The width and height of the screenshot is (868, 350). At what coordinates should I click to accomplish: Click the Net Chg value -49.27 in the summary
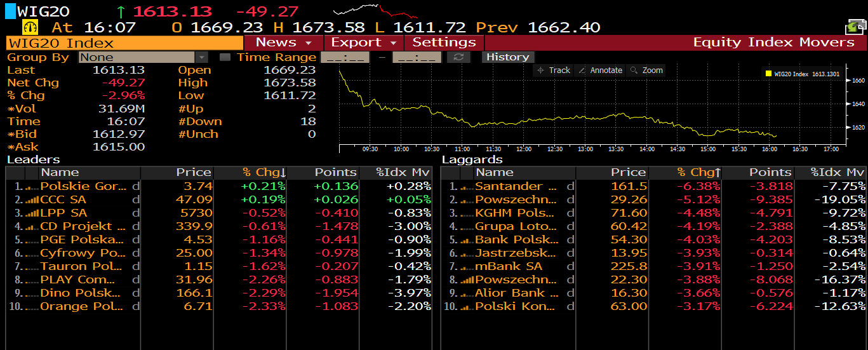coord(123,83)
